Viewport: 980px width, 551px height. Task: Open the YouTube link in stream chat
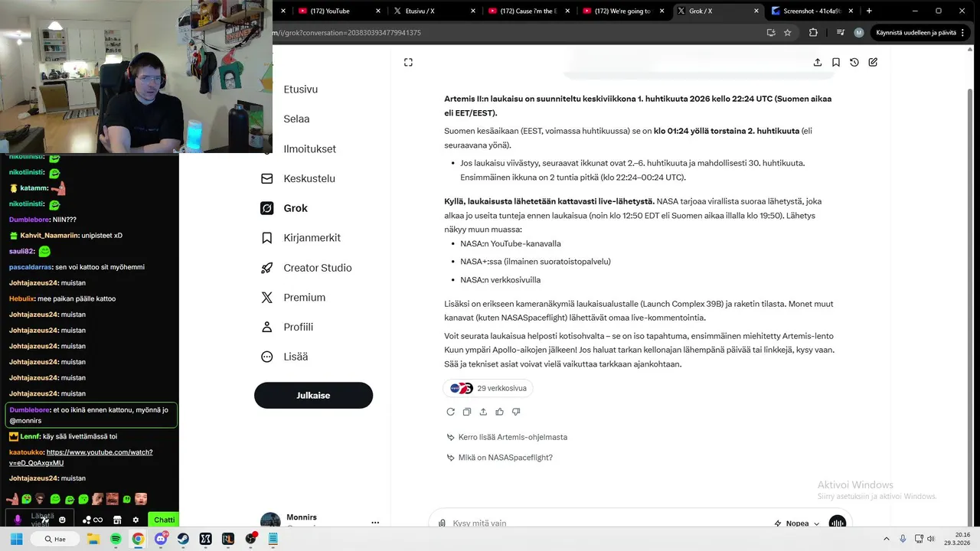coord(80,458)
